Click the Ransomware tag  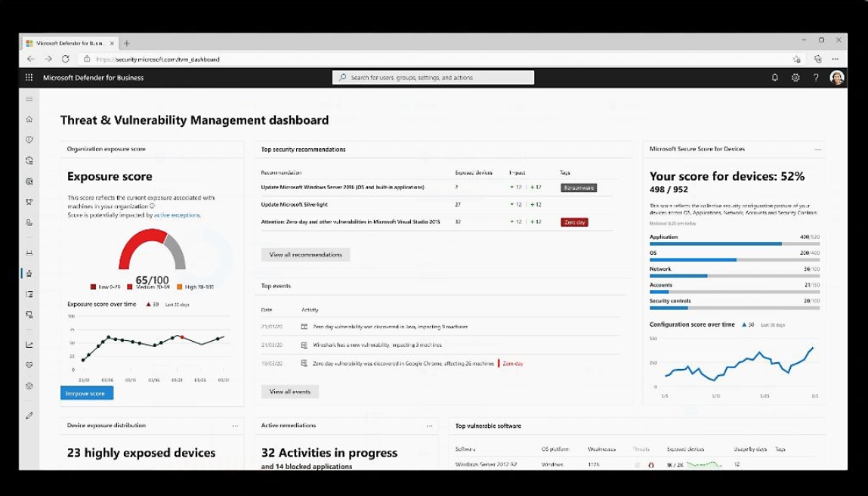tap(579, 188)
